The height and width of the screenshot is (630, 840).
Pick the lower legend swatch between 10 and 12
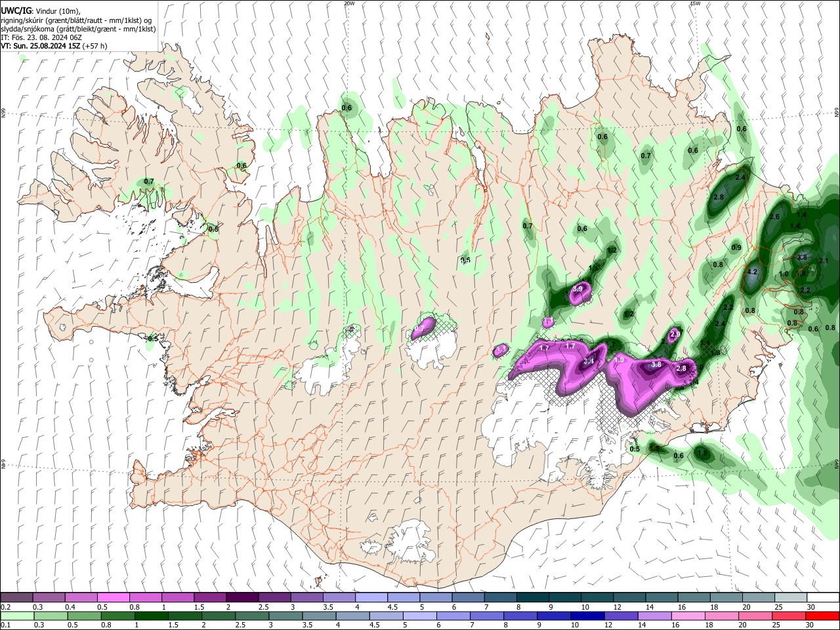[587, 616]
